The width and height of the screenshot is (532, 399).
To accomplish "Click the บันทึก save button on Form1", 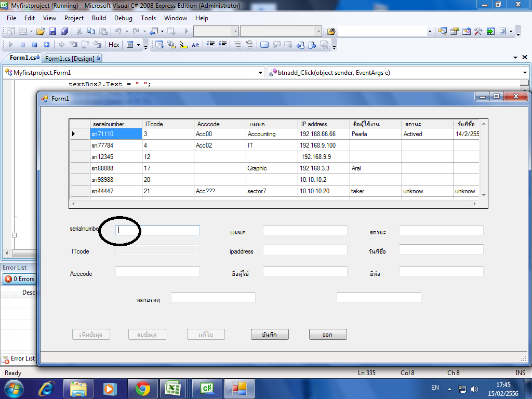I will [x=270, y=335].
